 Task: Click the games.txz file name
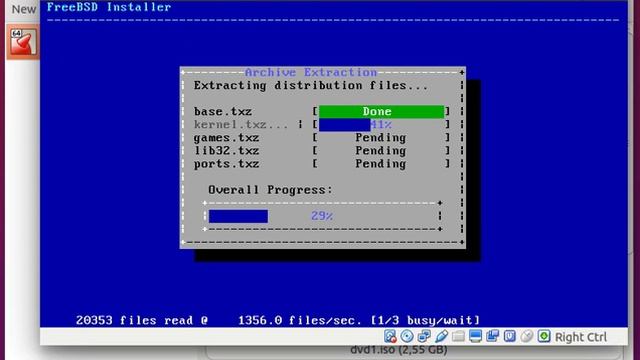[227, 138]
